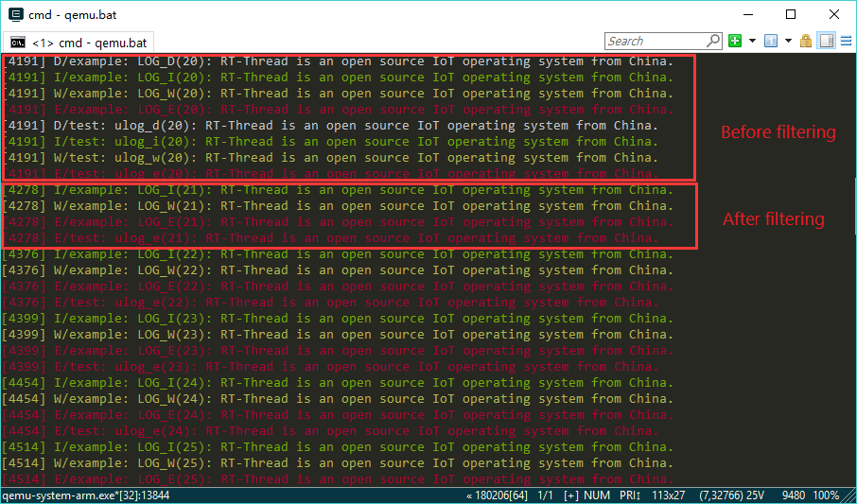Click the cmd icon on the console tab
The height and width of the screenshot is (504, 857).
pos(17,43)
